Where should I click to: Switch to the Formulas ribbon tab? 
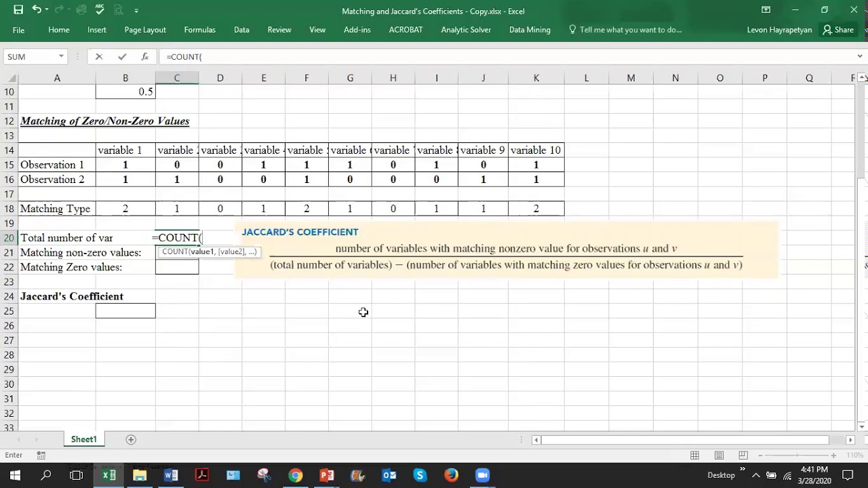pos(199,30)
